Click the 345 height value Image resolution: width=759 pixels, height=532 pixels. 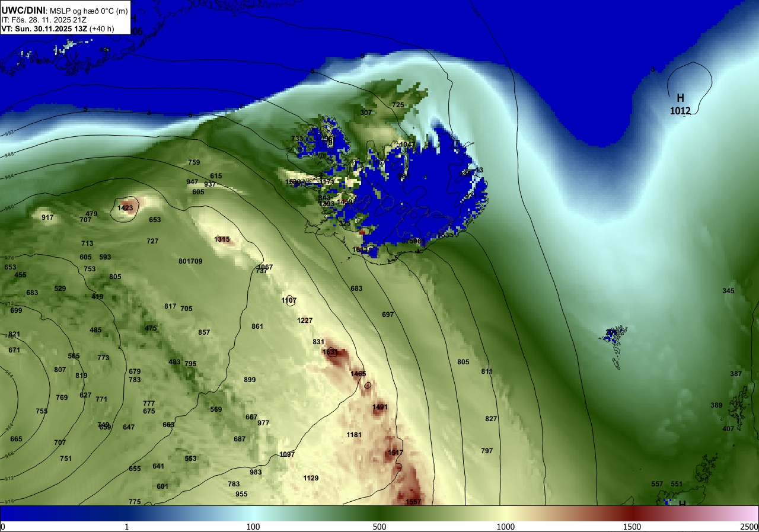728,291
